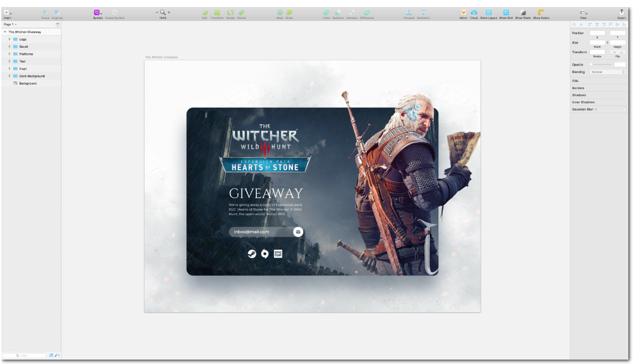
Task: Click the distribute horizontally inspector icon
Action: point(574,25)
